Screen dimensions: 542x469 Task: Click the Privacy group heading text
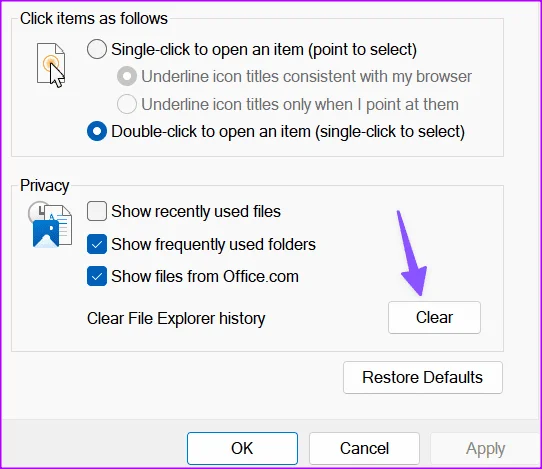pyautogui.click(x=45, y=186)
